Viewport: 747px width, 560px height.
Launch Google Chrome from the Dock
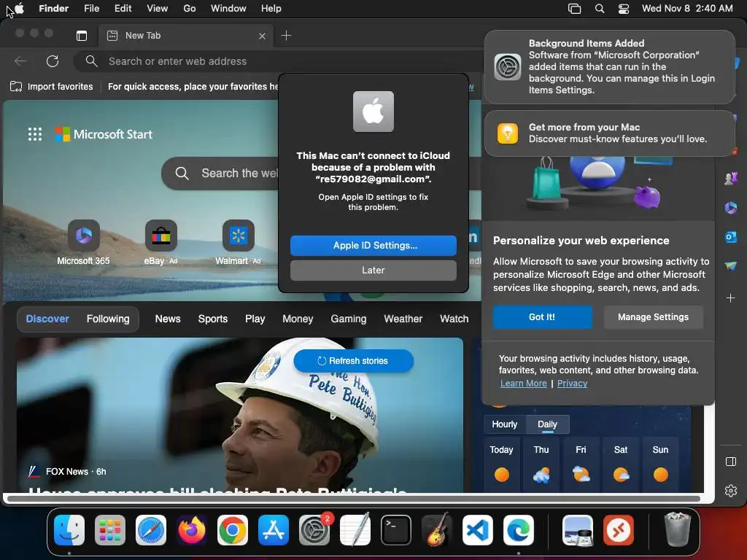(x=233, y=530)
